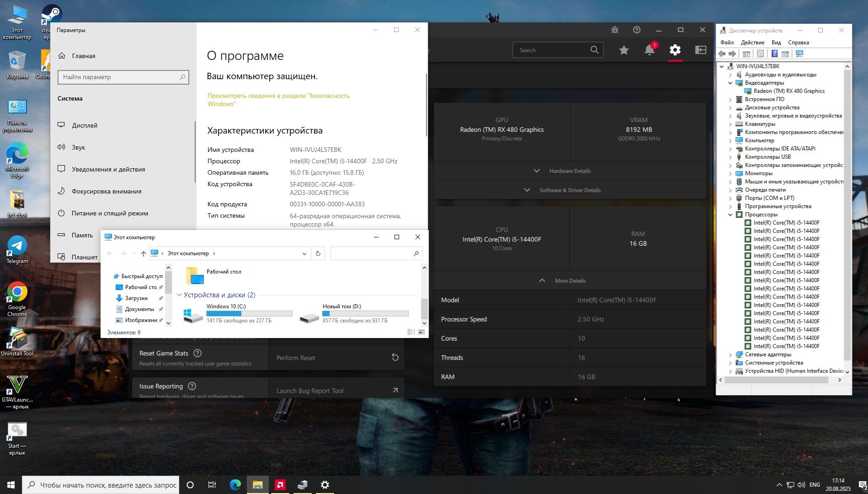Image resolution: width=868 pixels, height=494 pixels.
Task: Select the Windows 10 (C:) drive
Action: 237,313
